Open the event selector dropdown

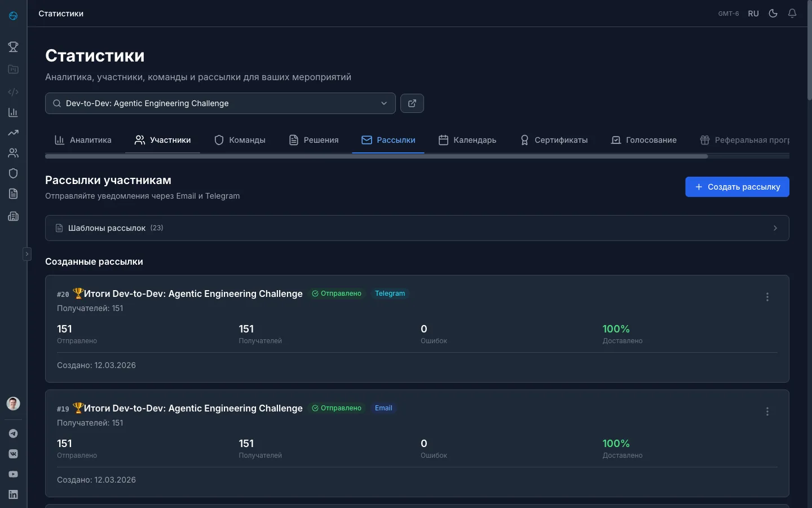[x=220, y=103]
